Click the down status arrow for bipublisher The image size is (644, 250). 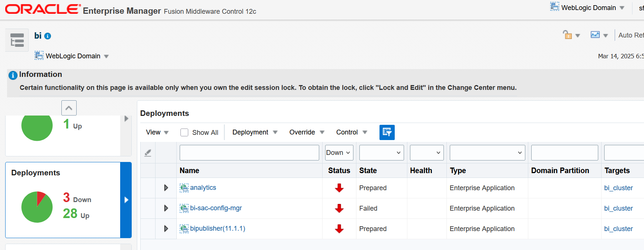pyautogui.click(x=339, y=229)
